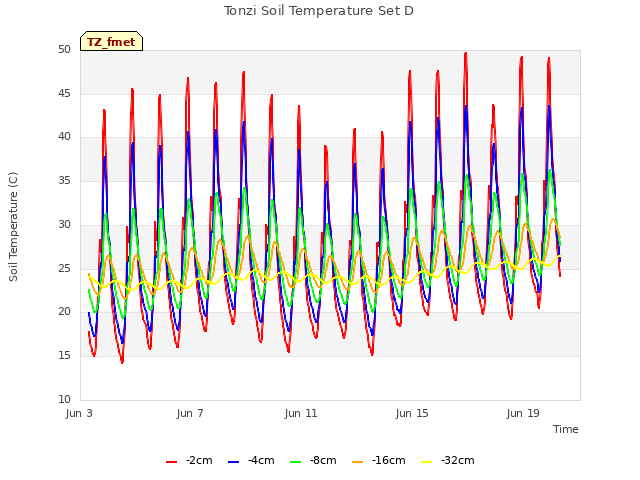Click the Time axis label
Viewport: 640px width, 480px height.
(566, 429)
